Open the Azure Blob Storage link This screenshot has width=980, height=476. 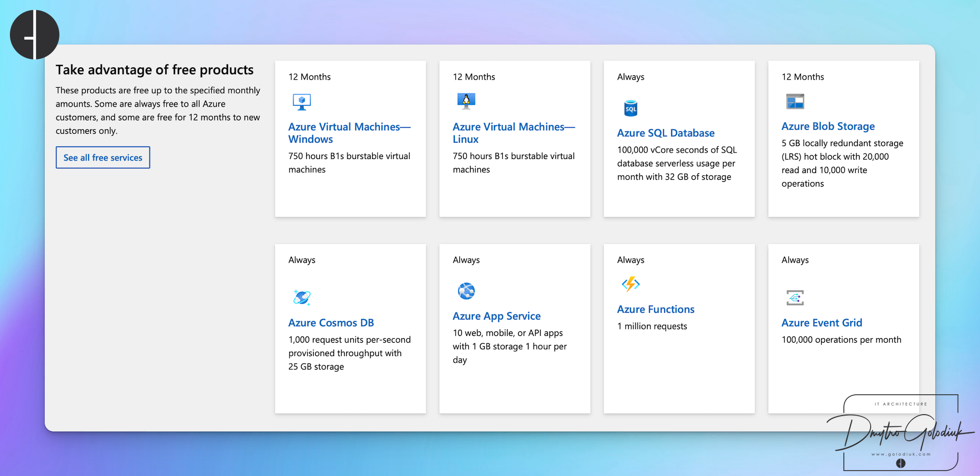click(x=828, y=126)
